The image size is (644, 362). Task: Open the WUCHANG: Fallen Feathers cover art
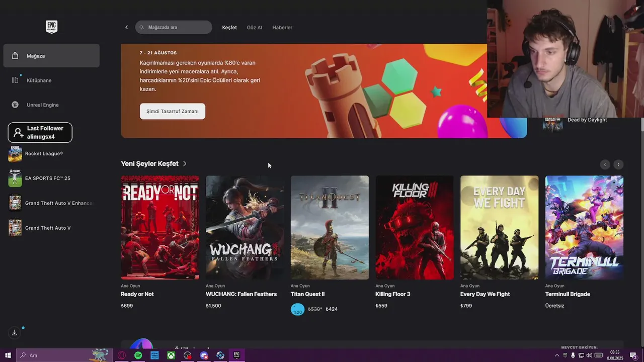point(245,227)
